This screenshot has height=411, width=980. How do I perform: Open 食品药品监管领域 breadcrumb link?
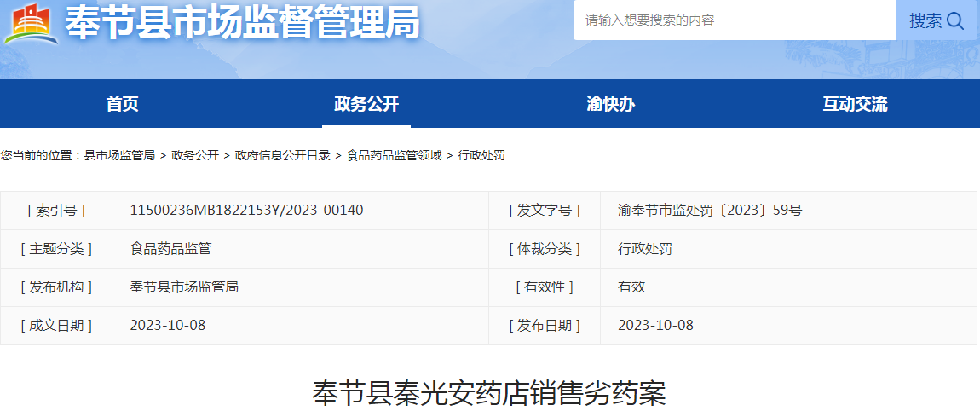394,155
